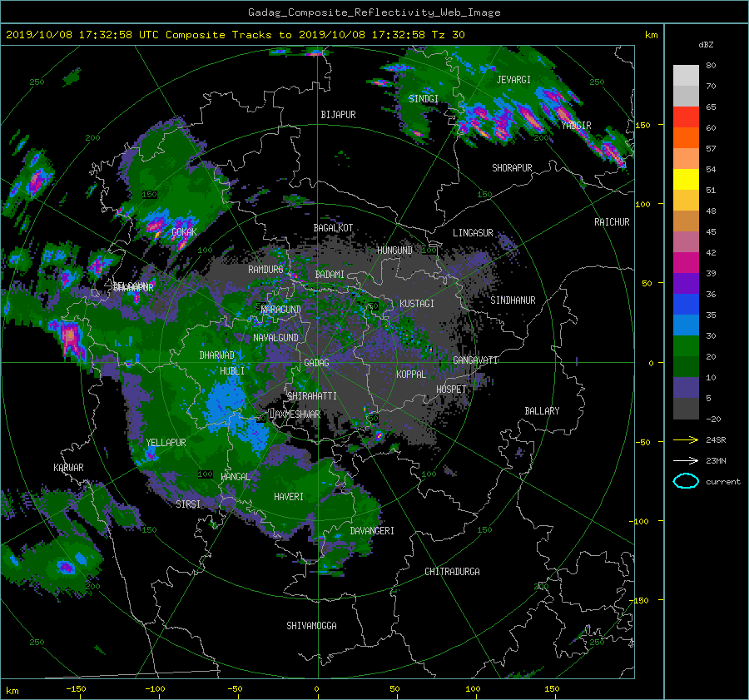Viewport: 749px width, 700px height.
Task: Click the red 60 dBZ color swatch
Action: (686, 117)
